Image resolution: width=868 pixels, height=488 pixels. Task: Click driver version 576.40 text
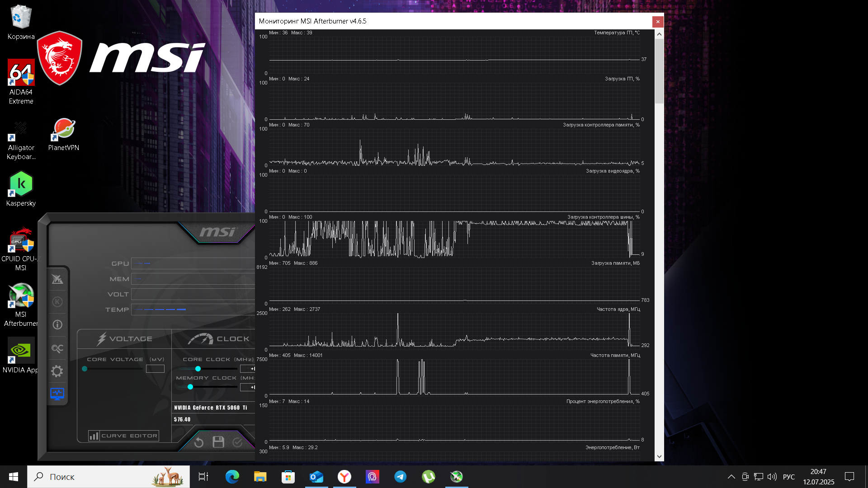tap(182, 419)
